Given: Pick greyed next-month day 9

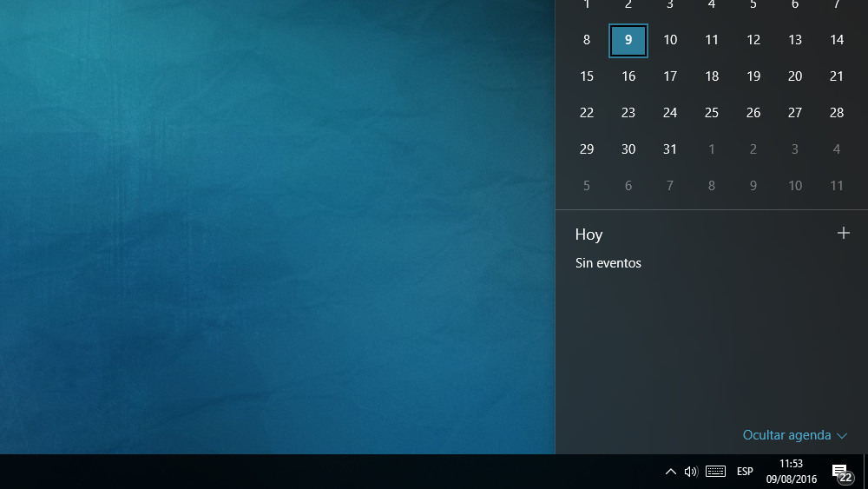Looking at the screenshot, I should pos(753,186).
